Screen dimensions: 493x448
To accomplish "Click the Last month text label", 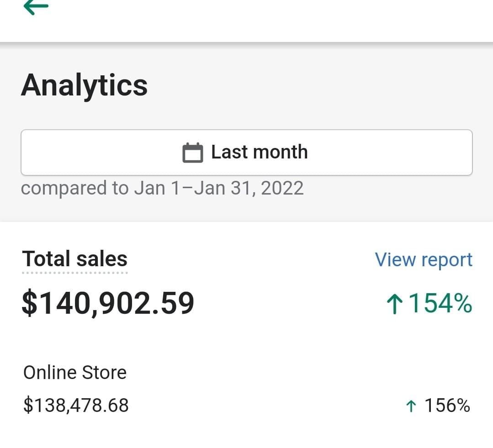I will coord(259,152).
